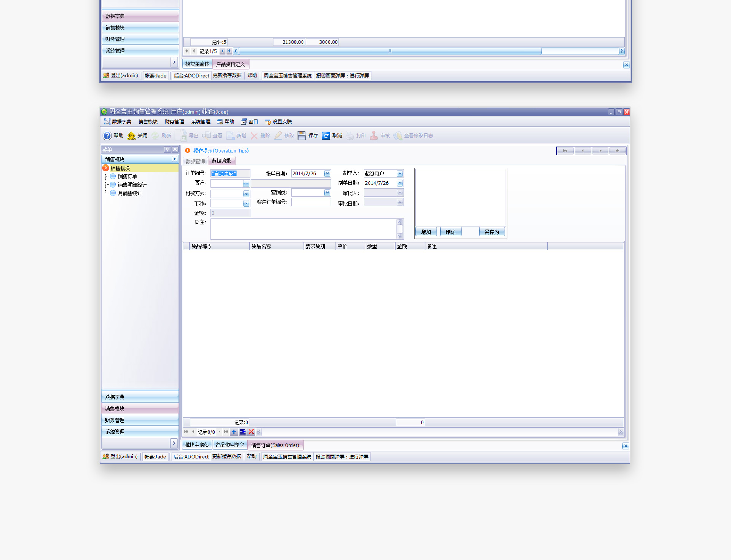Click the Cancel (取消) toolbar icon

[326, 136]
